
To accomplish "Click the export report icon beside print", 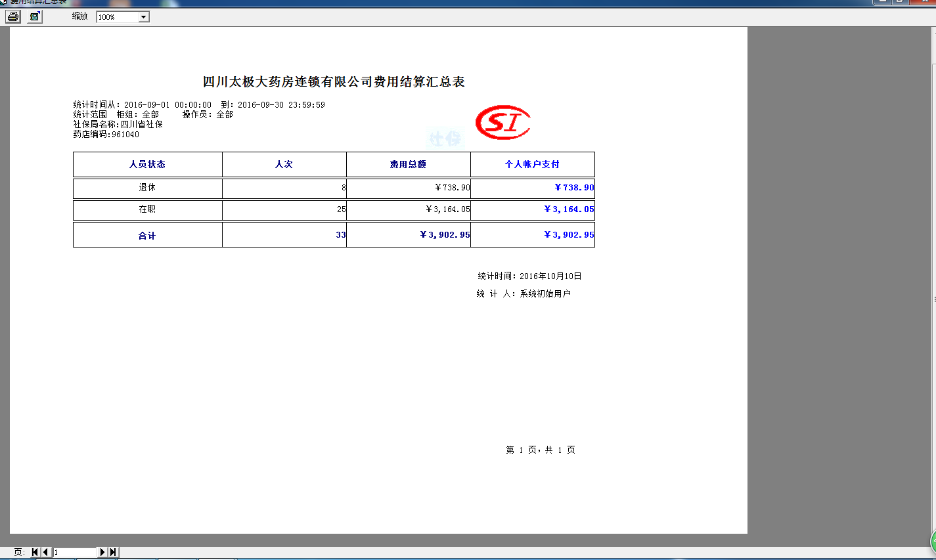I will click(35, 16).
